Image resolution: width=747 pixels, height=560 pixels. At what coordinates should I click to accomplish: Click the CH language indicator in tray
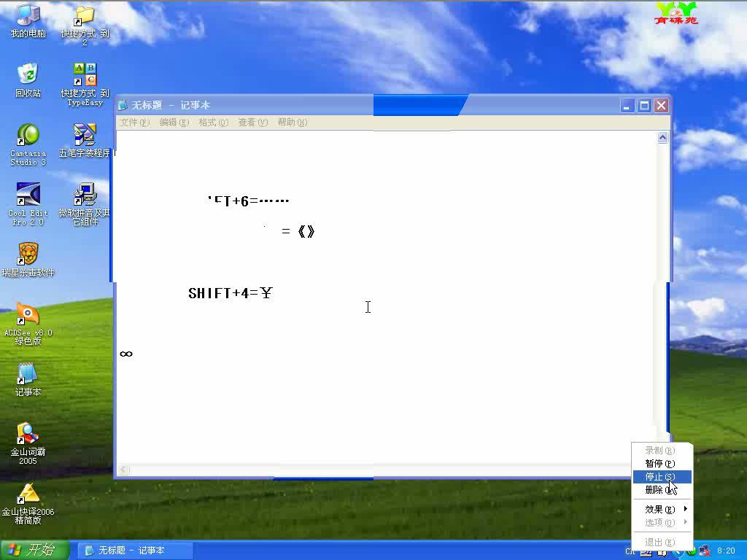(x=630, y=551)
